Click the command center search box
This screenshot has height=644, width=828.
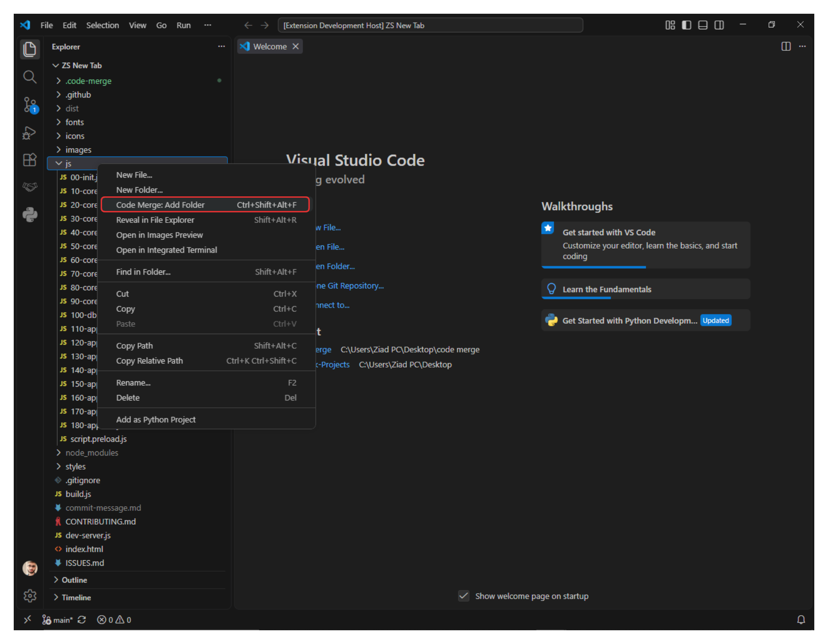(x=430, y=25)
